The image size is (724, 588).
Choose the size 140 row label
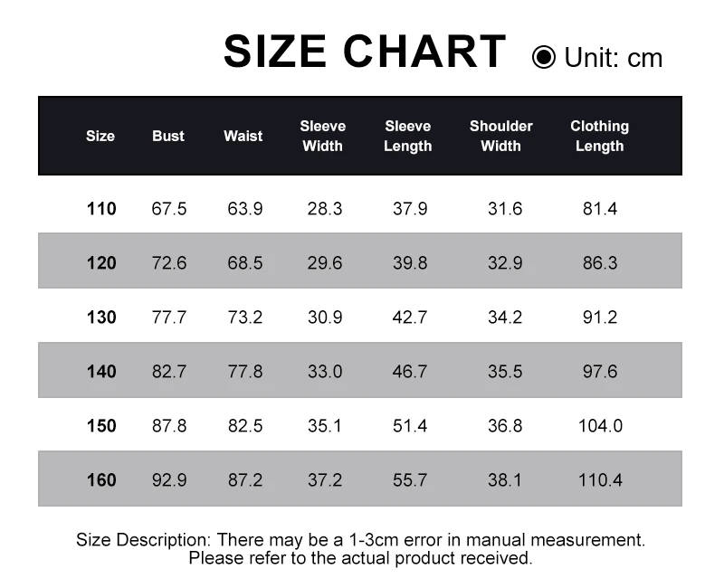click(x=101, y=372)
